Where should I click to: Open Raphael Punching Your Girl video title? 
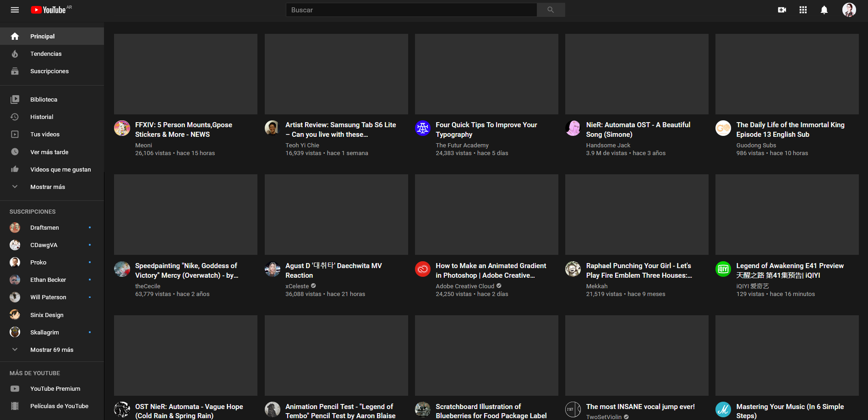(x=639, y=270)
